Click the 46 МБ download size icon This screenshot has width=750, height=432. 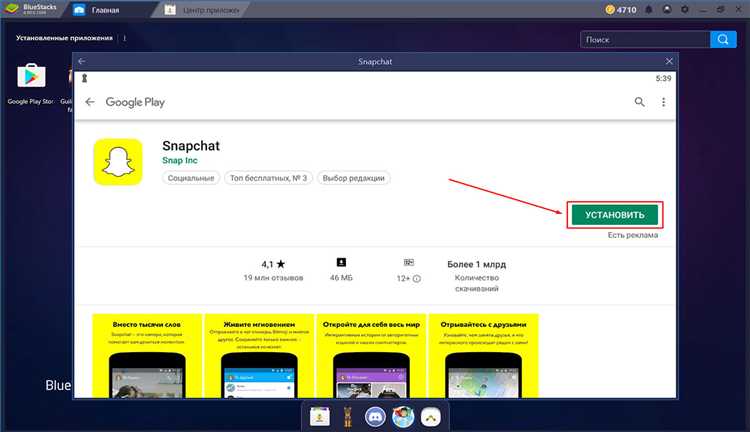click(x=341, y=262)
